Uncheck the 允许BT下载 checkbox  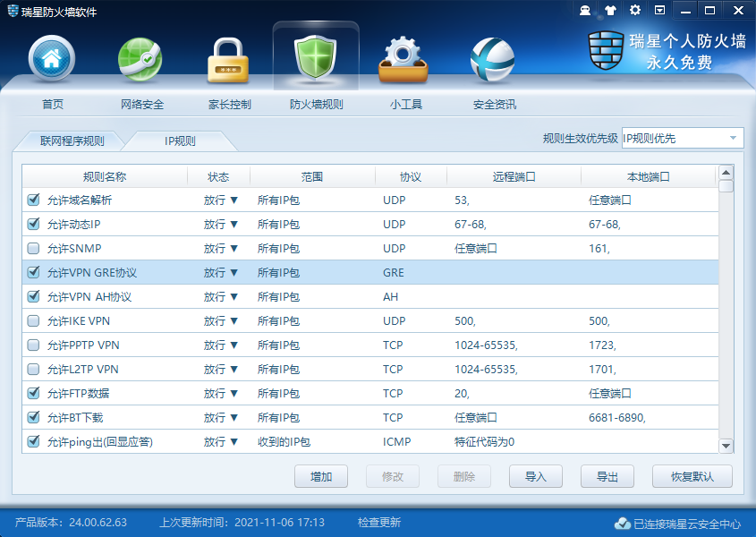coord(33,417)
